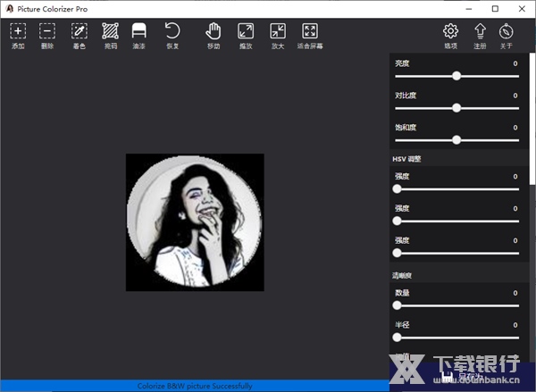Screen dimensions: 536x392
Task: Click the sharpness Amount (数量) slider handle
Action: click(x=397, y=305)
